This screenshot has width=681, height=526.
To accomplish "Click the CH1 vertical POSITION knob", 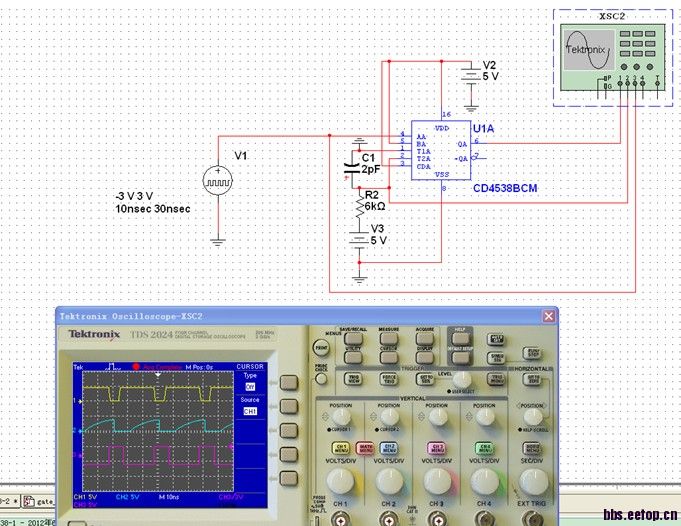I will [x=341, y=417].
